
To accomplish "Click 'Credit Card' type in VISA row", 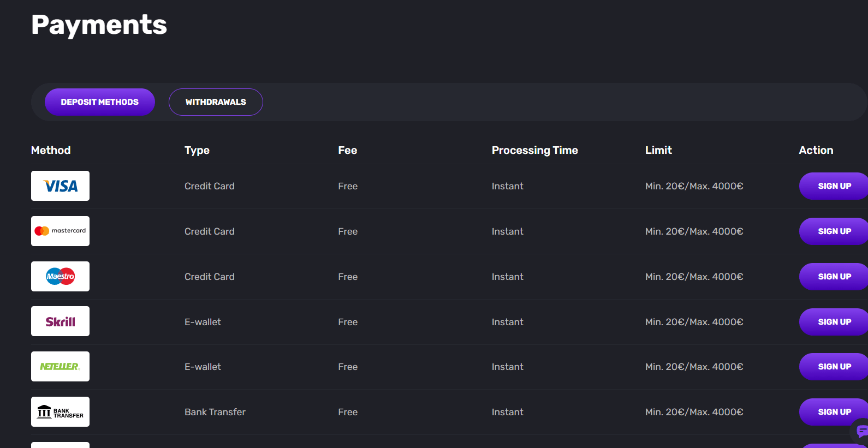I will pos(209,186).
